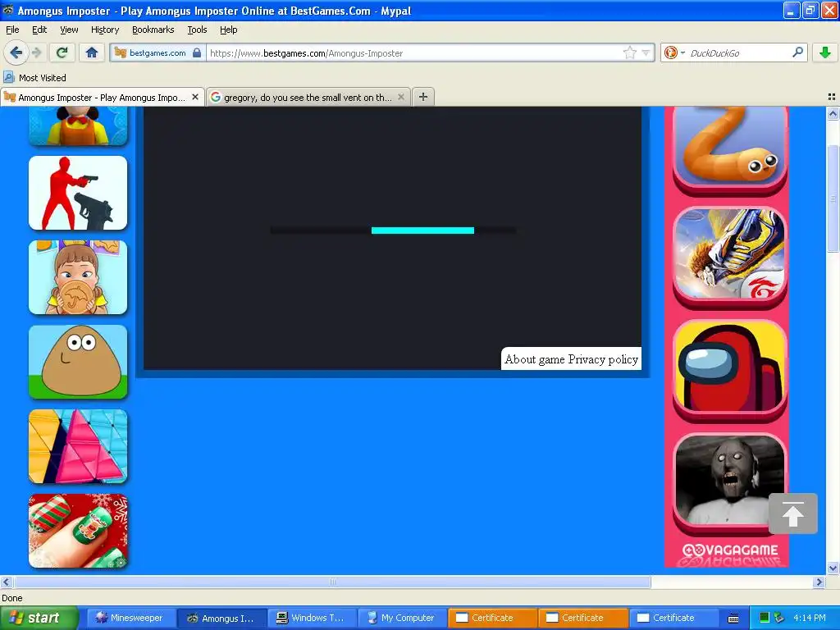Open the green Downloads arrow
This screenshot has width=840, height=630.
(x=825, y=52)
